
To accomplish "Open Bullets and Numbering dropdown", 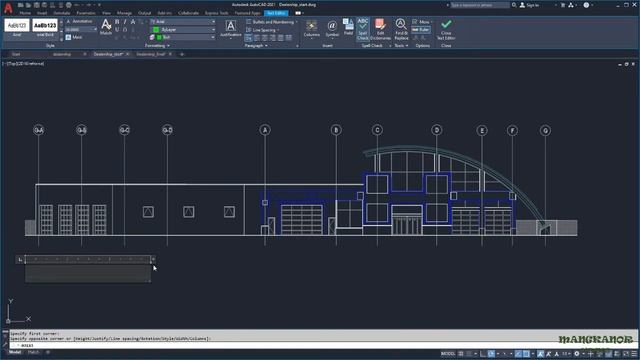I will point(272,22).
